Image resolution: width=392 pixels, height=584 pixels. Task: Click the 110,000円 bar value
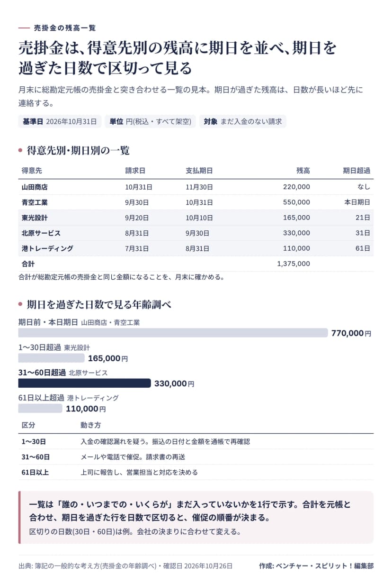(86, 409)
